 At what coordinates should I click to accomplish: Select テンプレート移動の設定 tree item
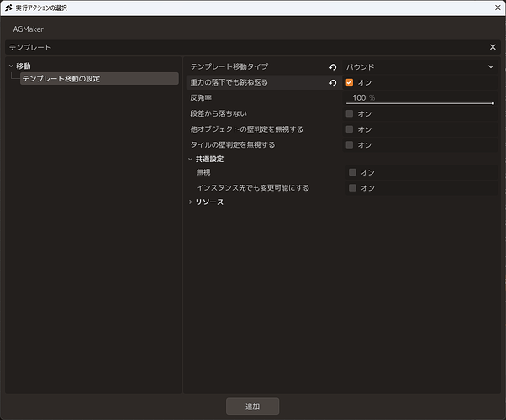[99, 79]
